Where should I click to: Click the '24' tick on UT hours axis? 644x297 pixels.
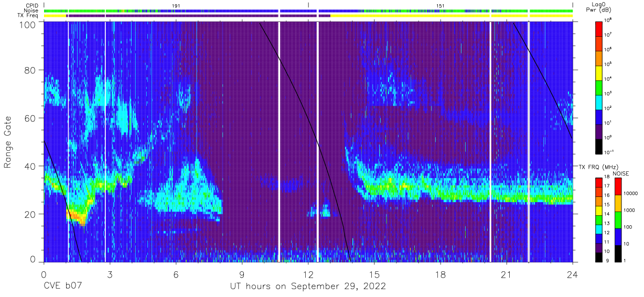pos(573,275)
